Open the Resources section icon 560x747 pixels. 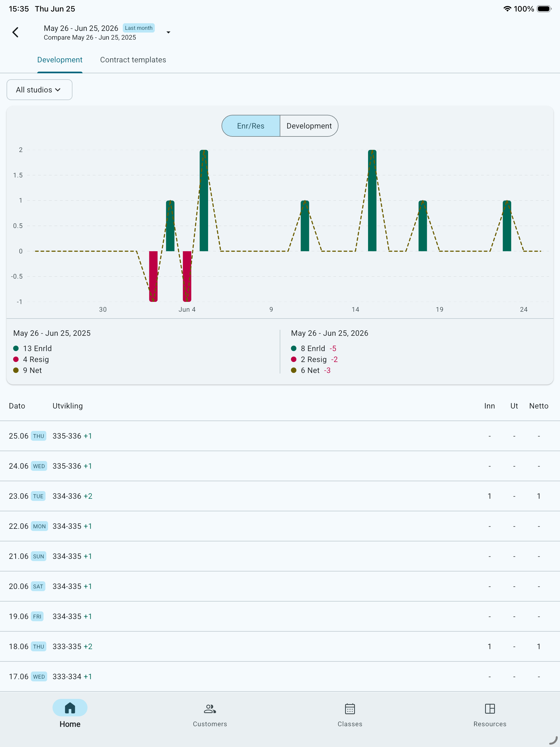coord(490,708)
